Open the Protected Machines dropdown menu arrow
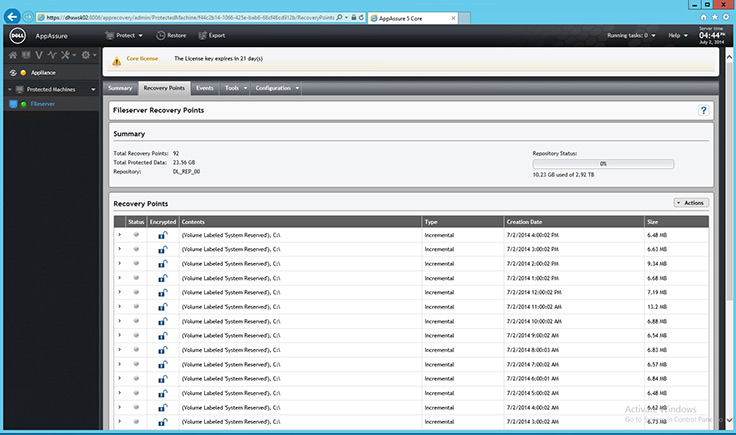This screenshot has height=435, width=736. 93,89
